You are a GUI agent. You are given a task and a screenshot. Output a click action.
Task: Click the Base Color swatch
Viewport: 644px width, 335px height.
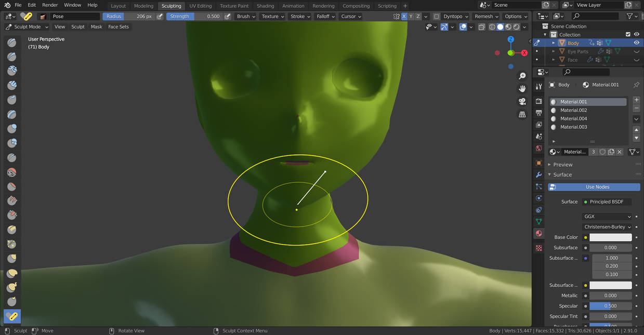click(611, 237)
